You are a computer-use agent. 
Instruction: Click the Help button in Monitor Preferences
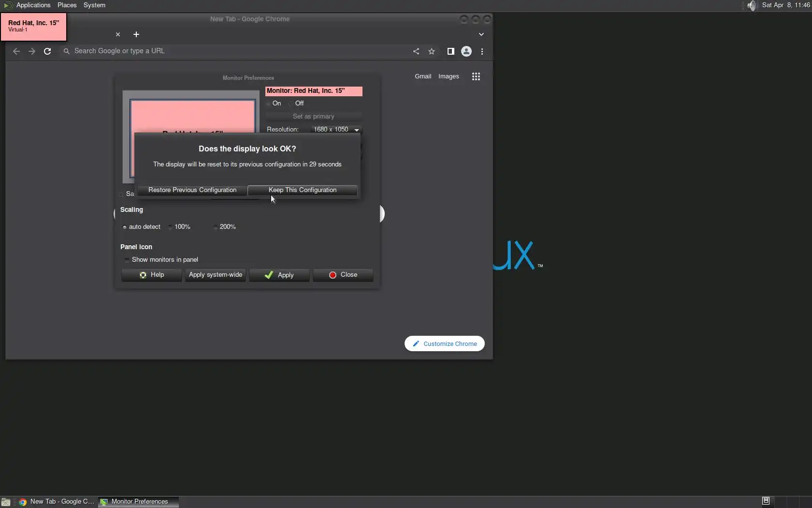[x=152, y=275]
